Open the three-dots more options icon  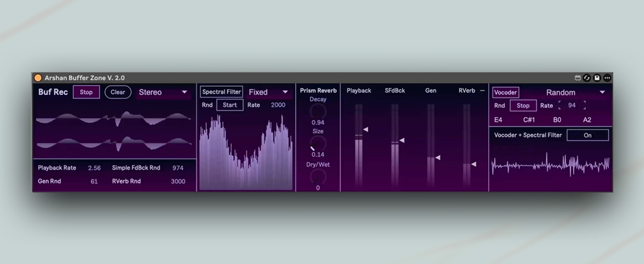(607, 78)
